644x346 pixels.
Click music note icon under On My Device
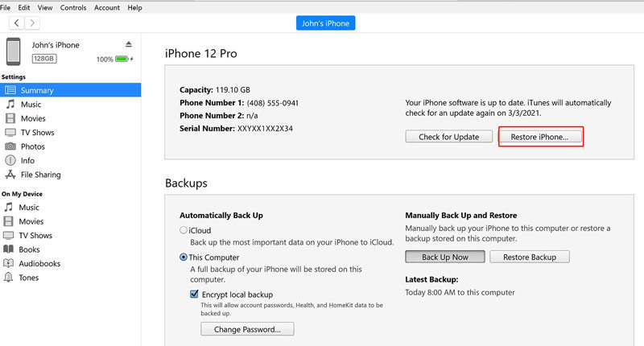[9, 208]
